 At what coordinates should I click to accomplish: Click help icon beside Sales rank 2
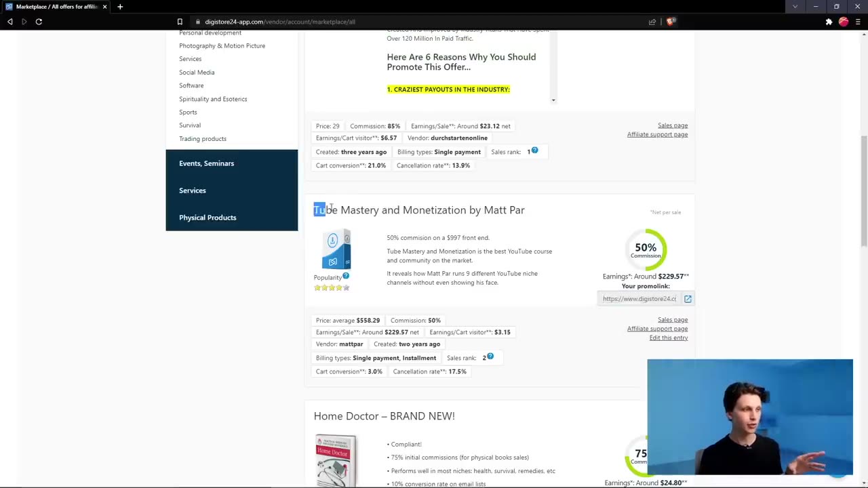[x=490, y=356]
